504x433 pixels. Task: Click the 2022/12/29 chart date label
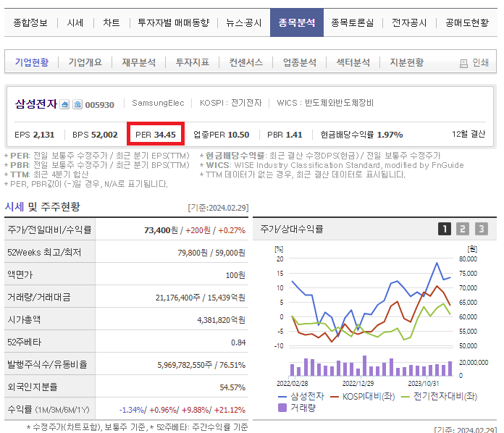coord(358,384)
